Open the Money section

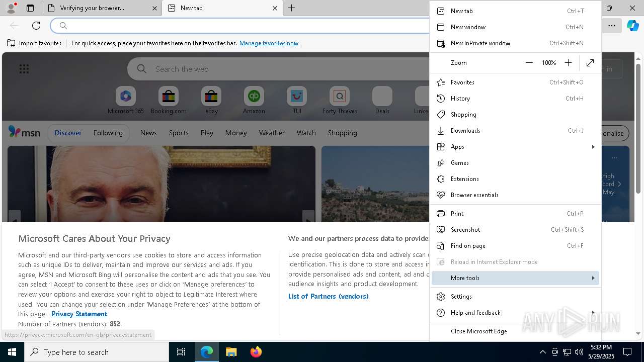tap(236, 133)
